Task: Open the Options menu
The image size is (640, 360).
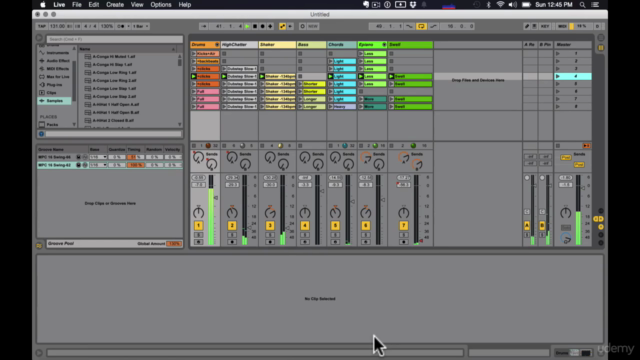Action: tap(161, 5)
